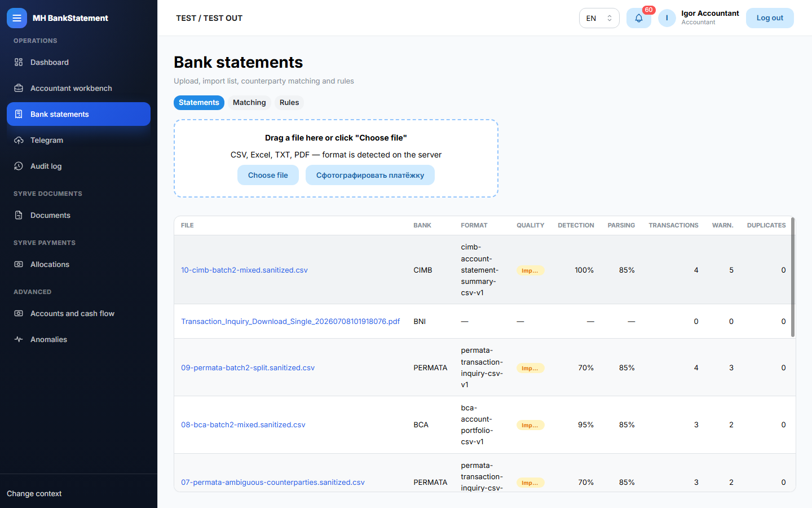Click Сфотографировать платёжку button

point(370,175)
